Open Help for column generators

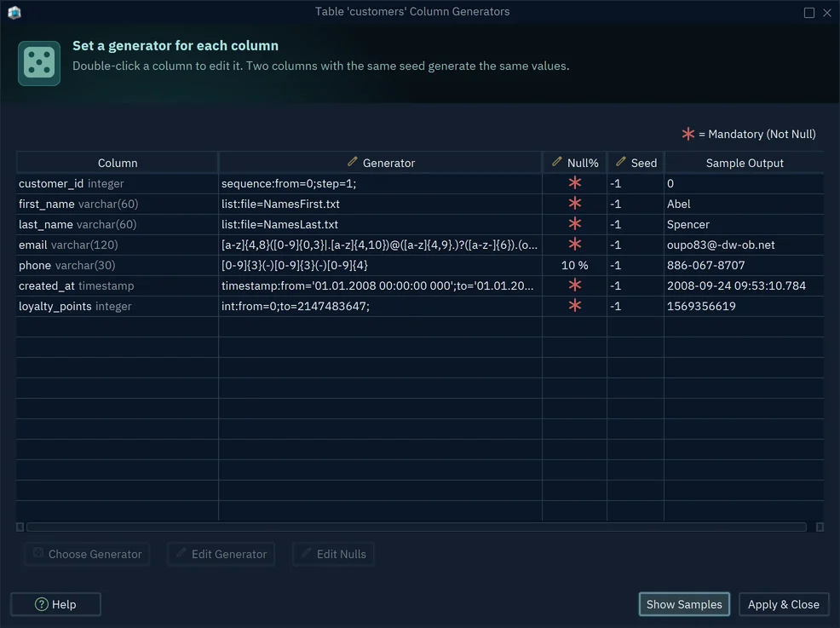click(55, 604)
